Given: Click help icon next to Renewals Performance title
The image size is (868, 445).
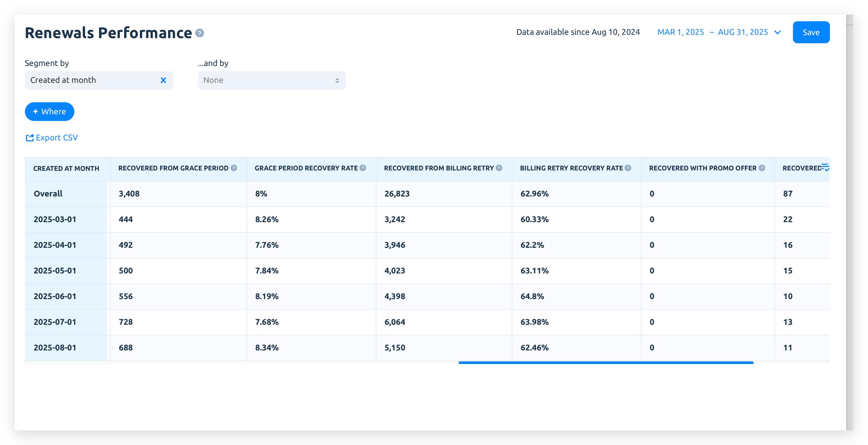Looking at the screenshot, I should coord(200,33).
